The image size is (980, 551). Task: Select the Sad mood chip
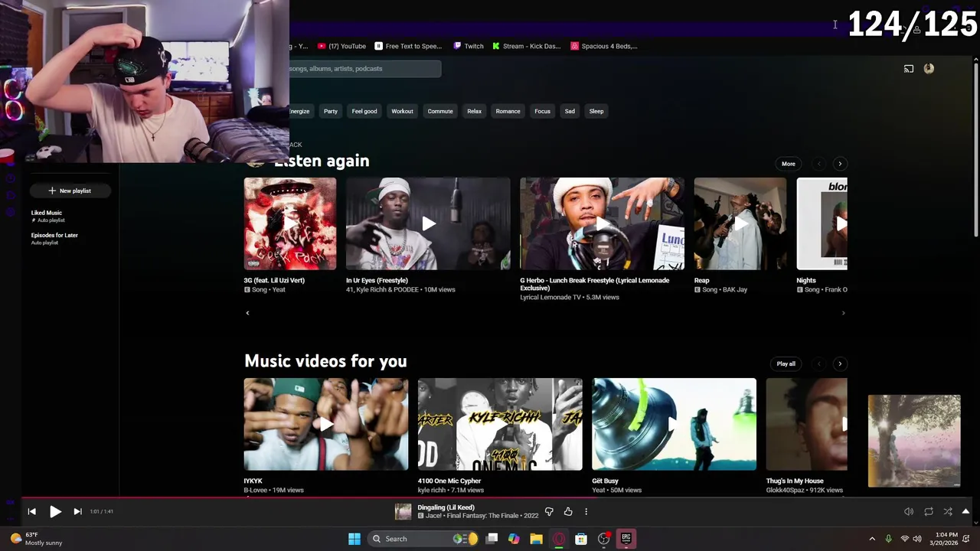[x=570, y=111]
